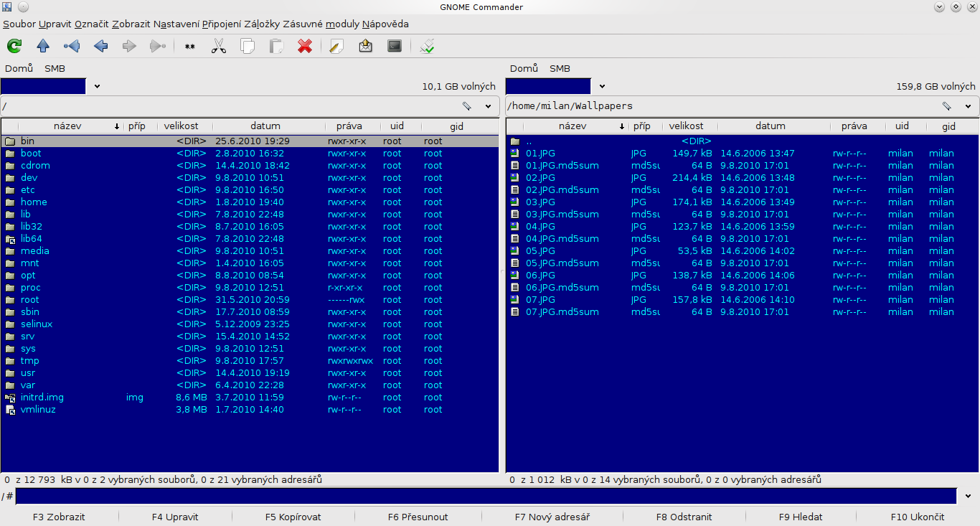This screenshot has width=980, height=526.
Task: Open the Edit file pencil icon
Action: [337, 47]
